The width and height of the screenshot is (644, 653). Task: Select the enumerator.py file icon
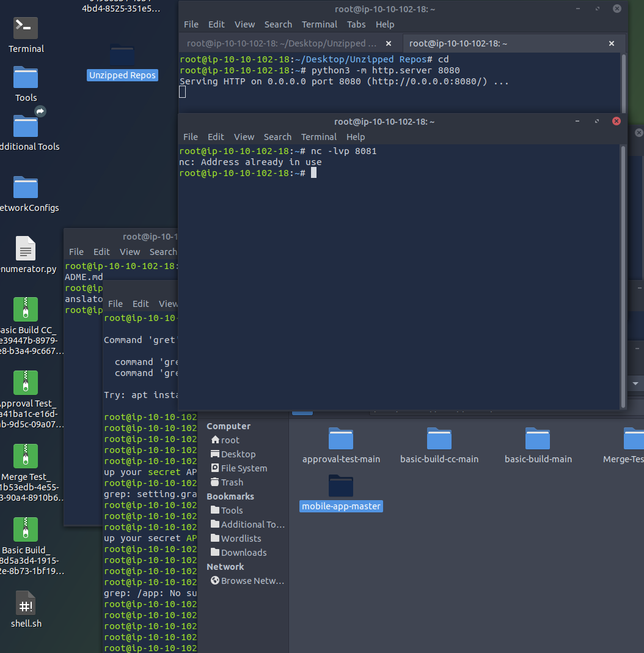pos(26,249)
